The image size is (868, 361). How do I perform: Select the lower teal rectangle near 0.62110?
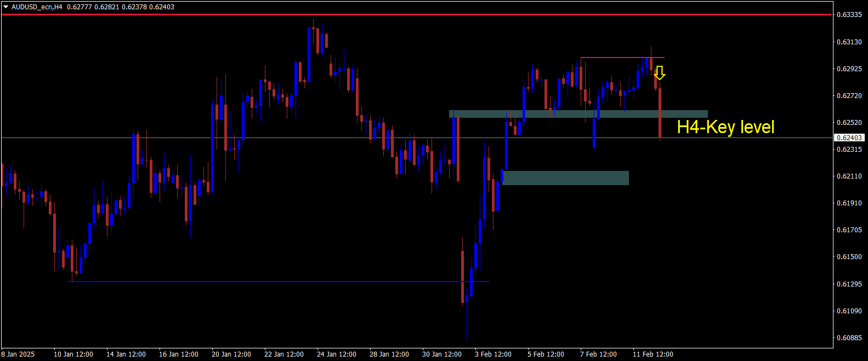(x=565, y=178)
